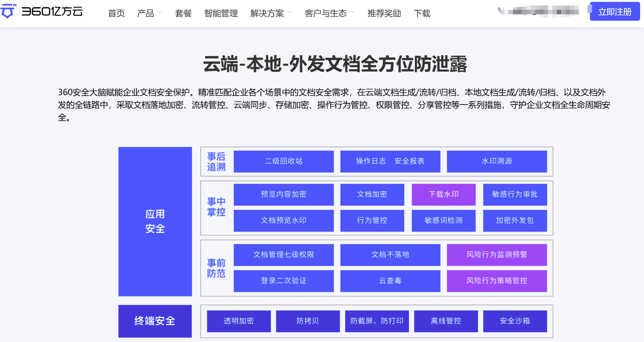This screenshot has width=644, height=342.
Task: Click the 终端安全 category panel
Action: (155, 321)
